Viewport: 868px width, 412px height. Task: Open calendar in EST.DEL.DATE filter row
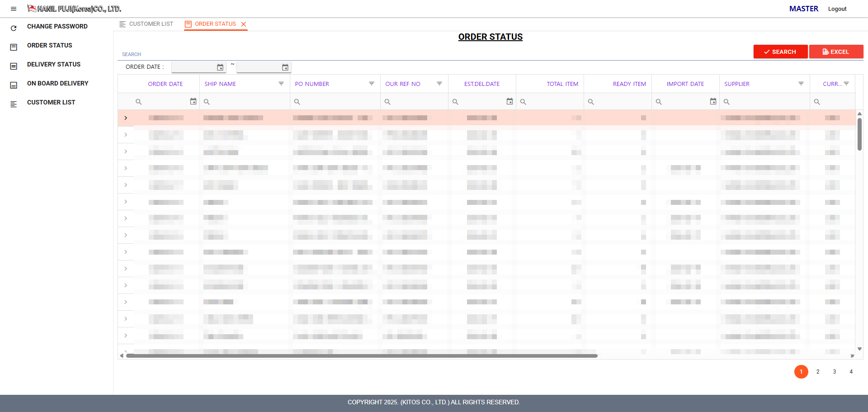coord(509,102)
